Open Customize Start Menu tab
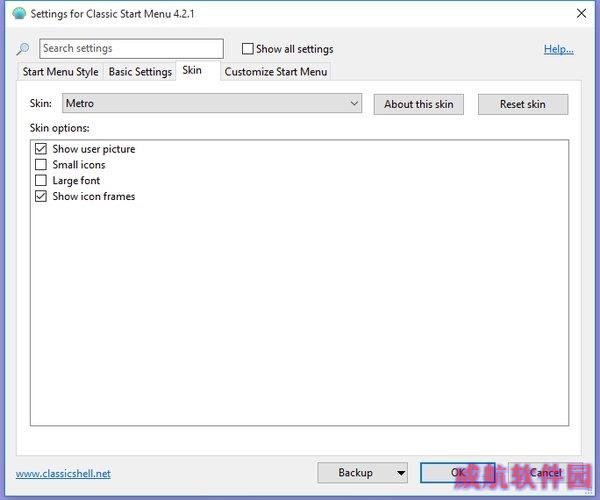Viewport: 600px width, 500px height. (276, 72)
